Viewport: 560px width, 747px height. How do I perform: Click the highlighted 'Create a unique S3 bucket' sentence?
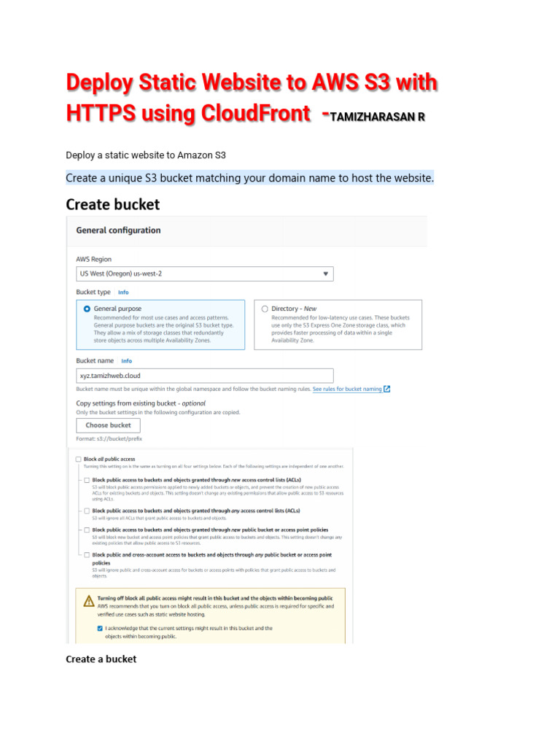pos(250,178)
